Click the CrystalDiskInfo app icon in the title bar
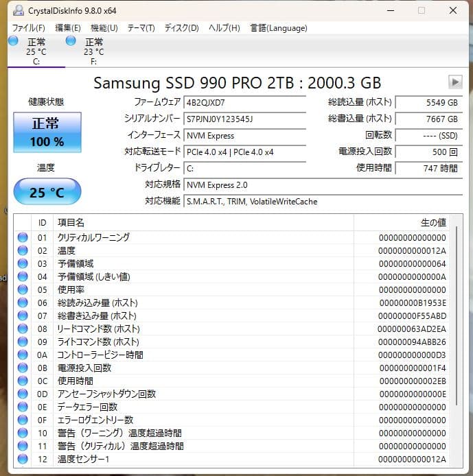Screen dimensions: 473x476 (19, 10)
